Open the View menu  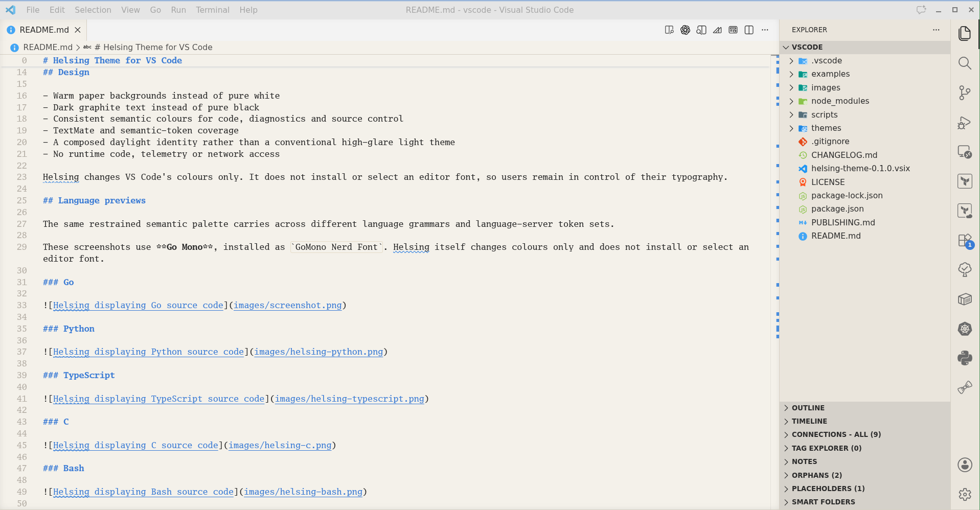(x=130, y=10)
